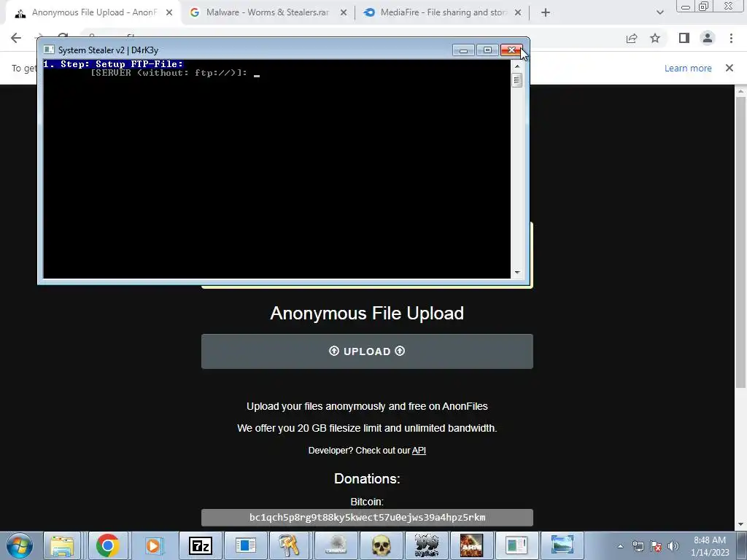
Task: Open the 7-Zip taskbar icon
Action: 200,545
